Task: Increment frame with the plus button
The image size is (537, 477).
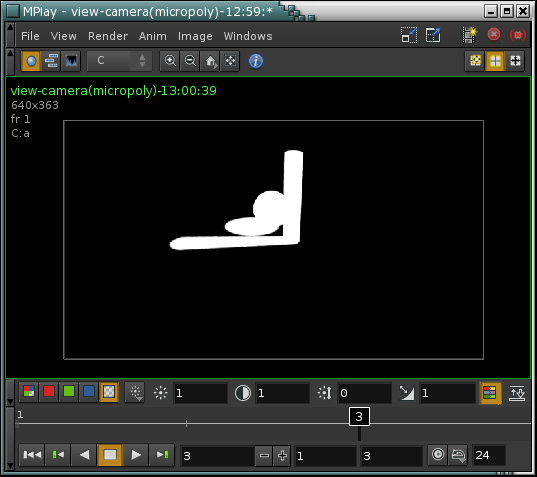Action: tap(282, 455)
